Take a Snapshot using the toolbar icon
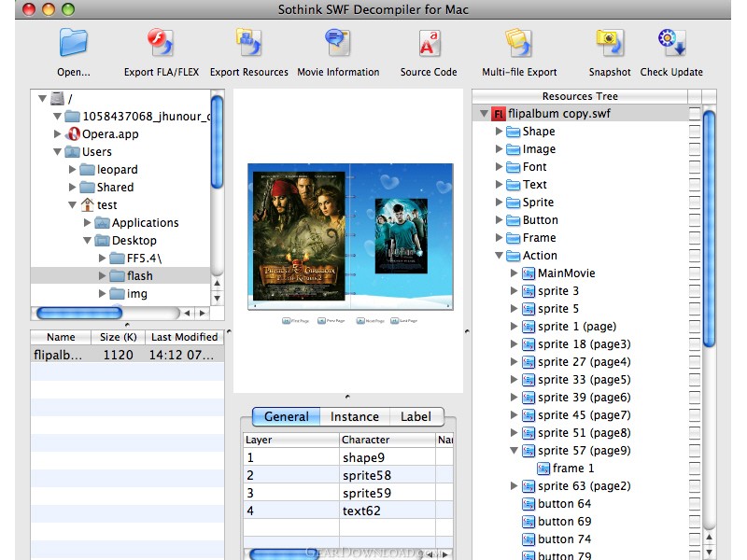The height and width of the screenshot is (560, 747). click(x=610, y=43)
